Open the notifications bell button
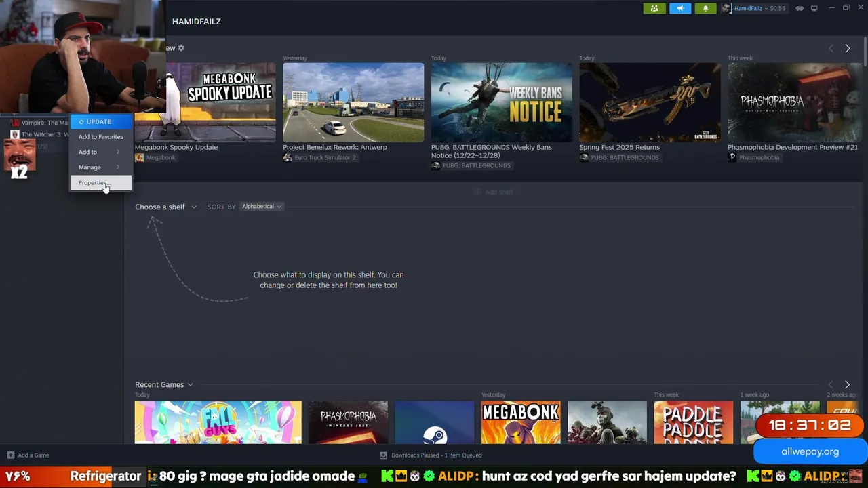The height and width of the screenshot is (488, 868). pyautogui.click(x=705, y=8)
